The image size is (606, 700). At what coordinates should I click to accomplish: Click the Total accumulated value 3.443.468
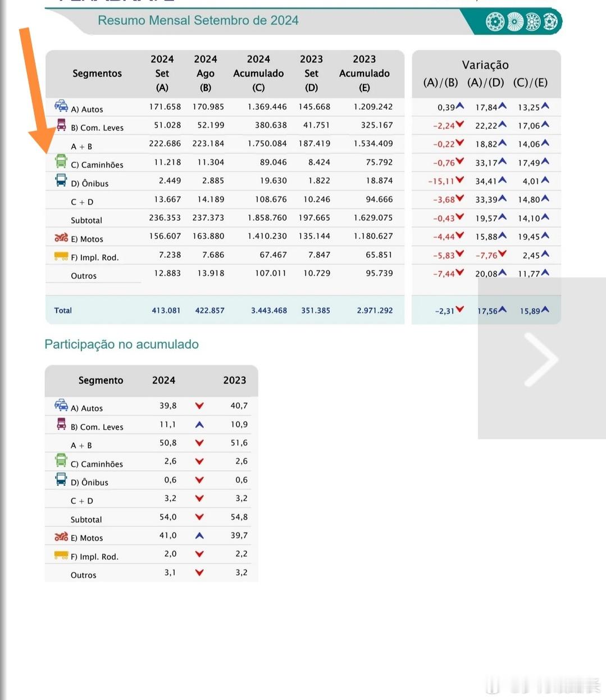(269, 311)
